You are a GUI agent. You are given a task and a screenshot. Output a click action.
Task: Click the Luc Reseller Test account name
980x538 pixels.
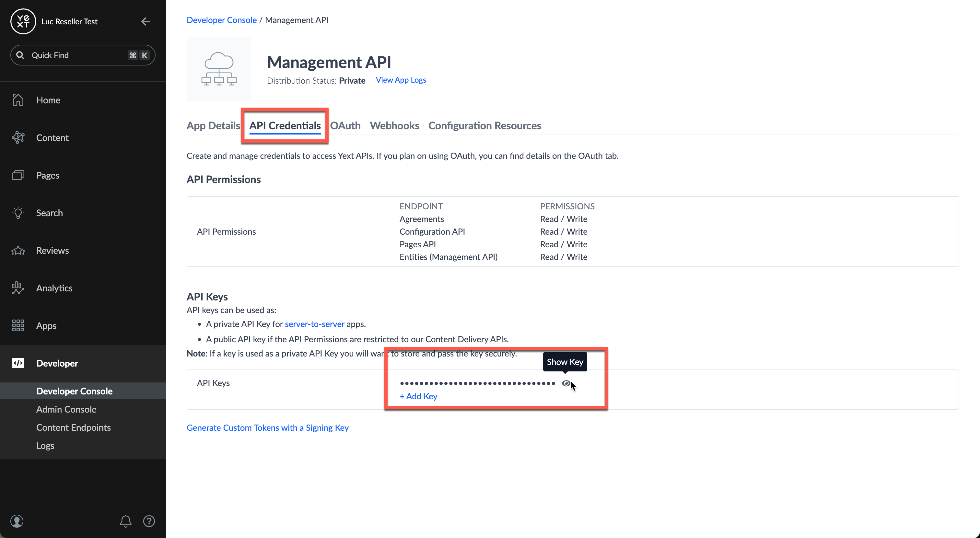pos(69,21)
